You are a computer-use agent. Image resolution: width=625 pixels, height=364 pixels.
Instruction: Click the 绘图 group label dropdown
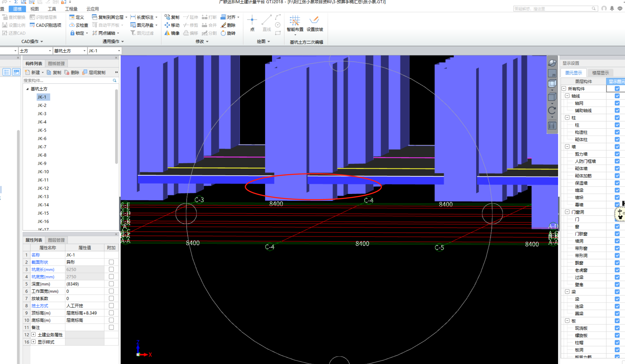(x=263, y=41)
